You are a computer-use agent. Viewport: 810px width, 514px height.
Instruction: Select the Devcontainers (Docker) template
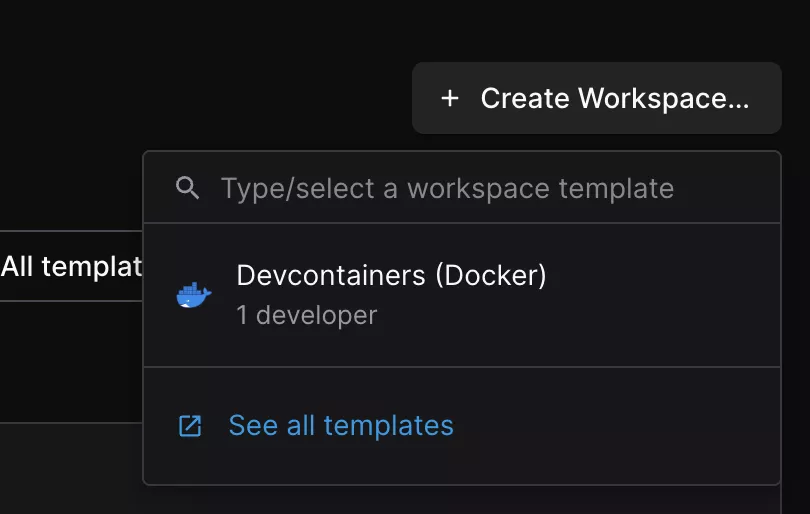(x=462, y=295)
